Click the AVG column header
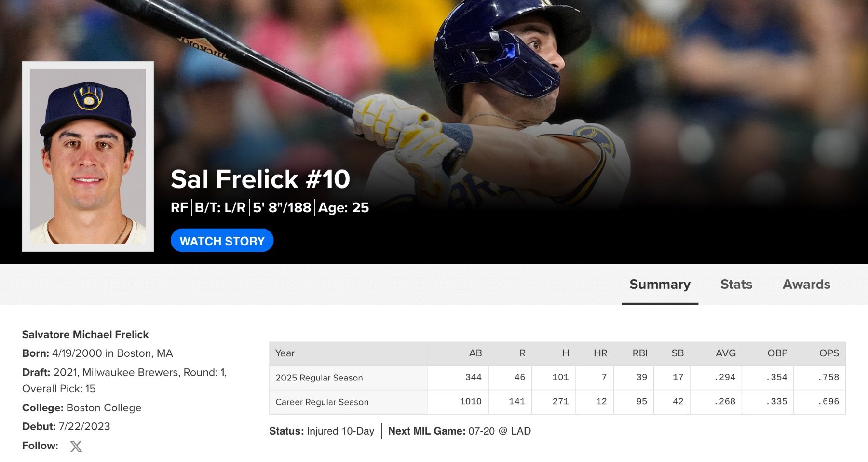This screenshot has width=868, height=462. (x=725, y=353)
